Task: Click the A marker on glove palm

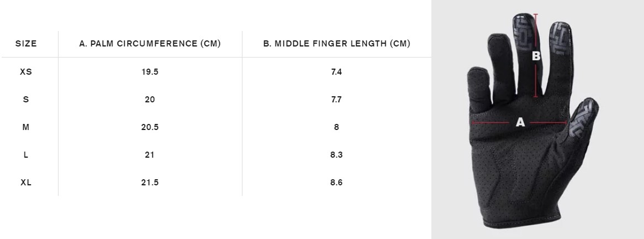Action: (520, 122)
